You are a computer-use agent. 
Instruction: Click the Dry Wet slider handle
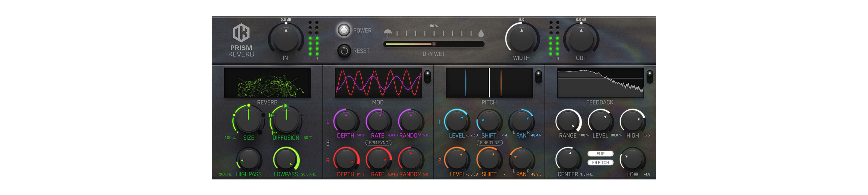point(434,44)
